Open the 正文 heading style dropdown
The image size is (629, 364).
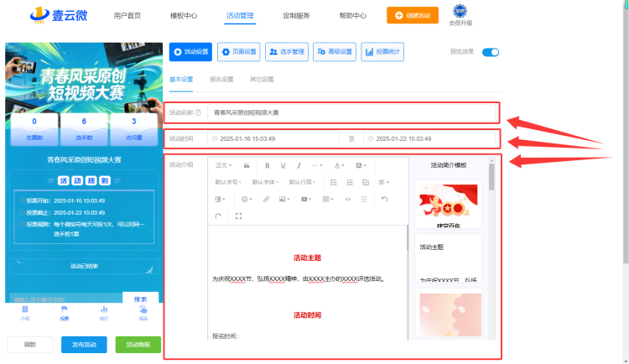click(x=223, y=165)
